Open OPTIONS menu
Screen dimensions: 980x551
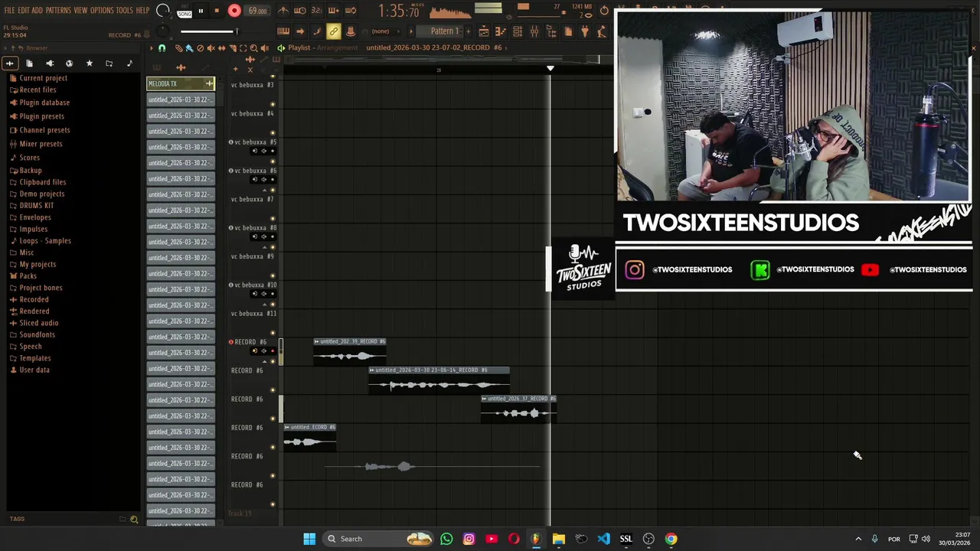pyautogui.click(x=102, y=10)
